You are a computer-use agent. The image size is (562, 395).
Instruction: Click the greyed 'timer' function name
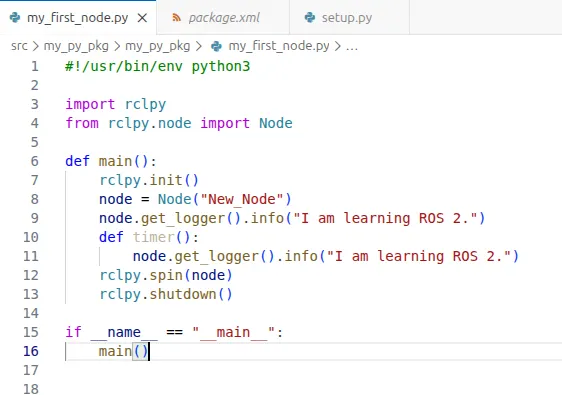[x=153, y=237]
